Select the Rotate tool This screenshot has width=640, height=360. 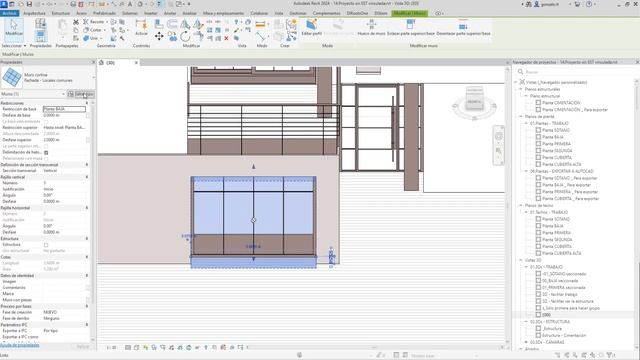[185, 37]
